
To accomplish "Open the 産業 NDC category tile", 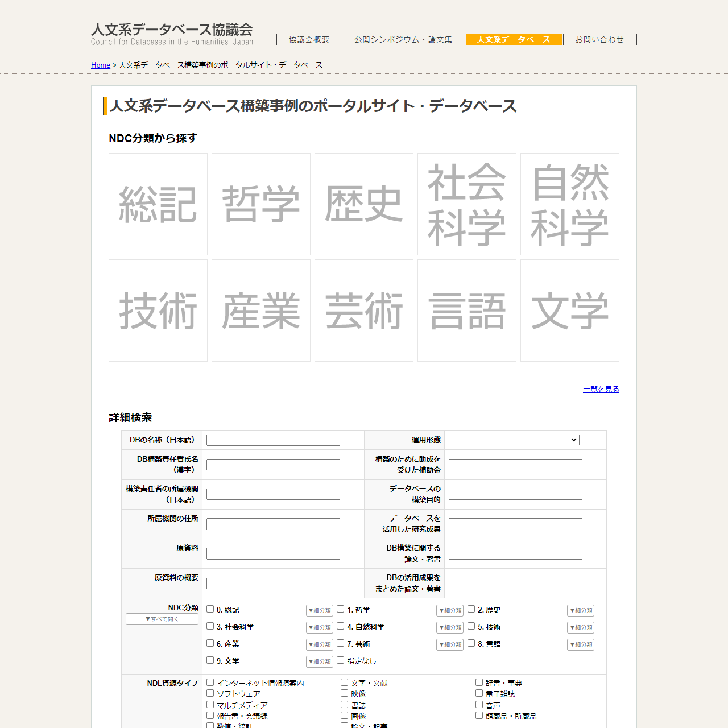I will coord(261,311).
